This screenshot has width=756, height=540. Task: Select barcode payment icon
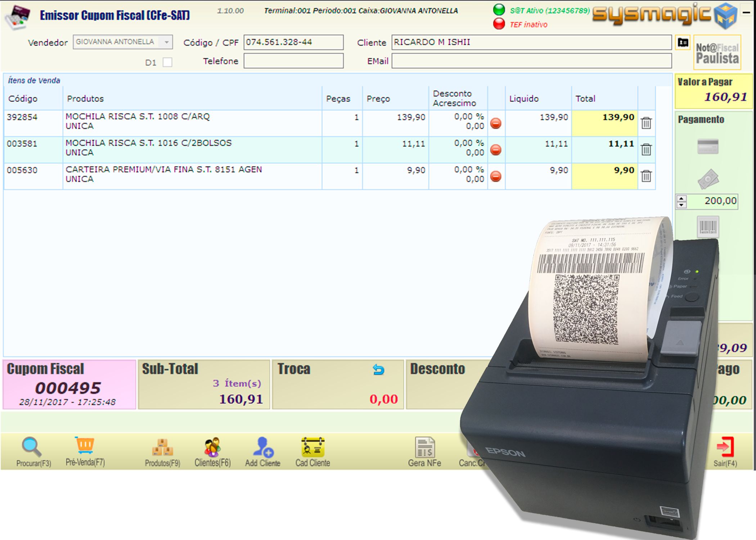[708, 227]
